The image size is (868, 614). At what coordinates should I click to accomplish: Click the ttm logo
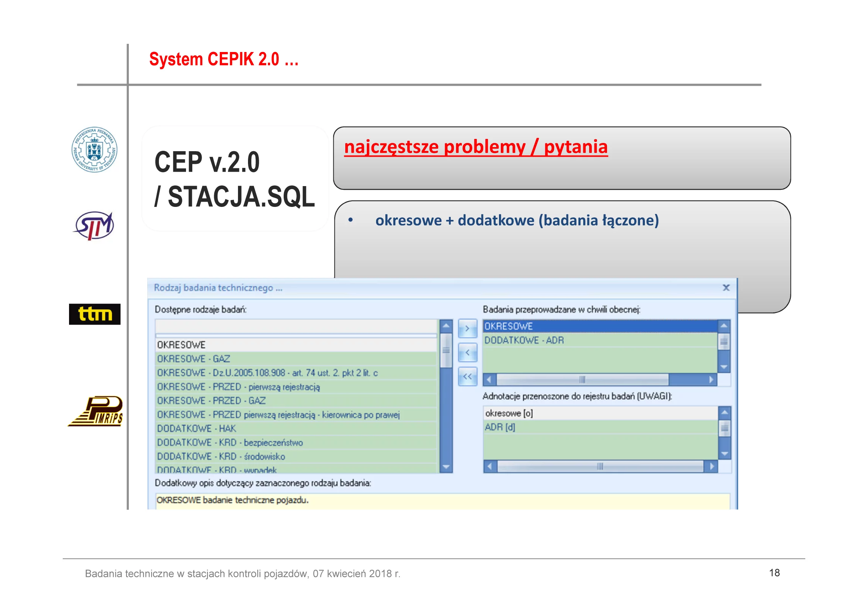[x=95, y=314]
